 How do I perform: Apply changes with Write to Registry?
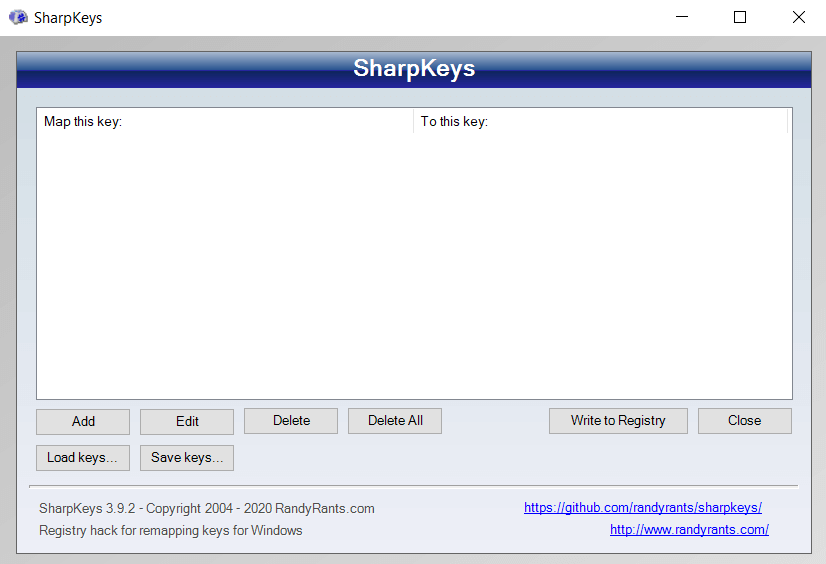[x=618, y=421]
